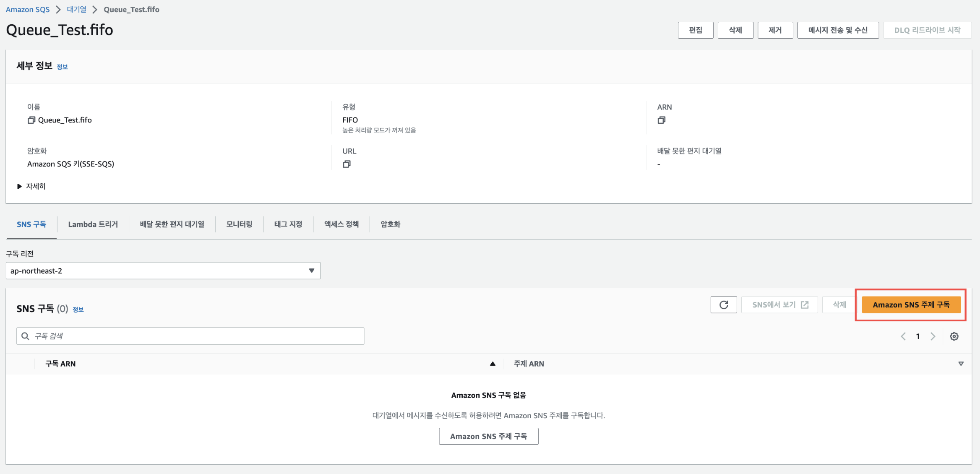Open 정보 link beside 세부 정보
This screenshot has width=980, height=474.
click(x=62, y=67)
